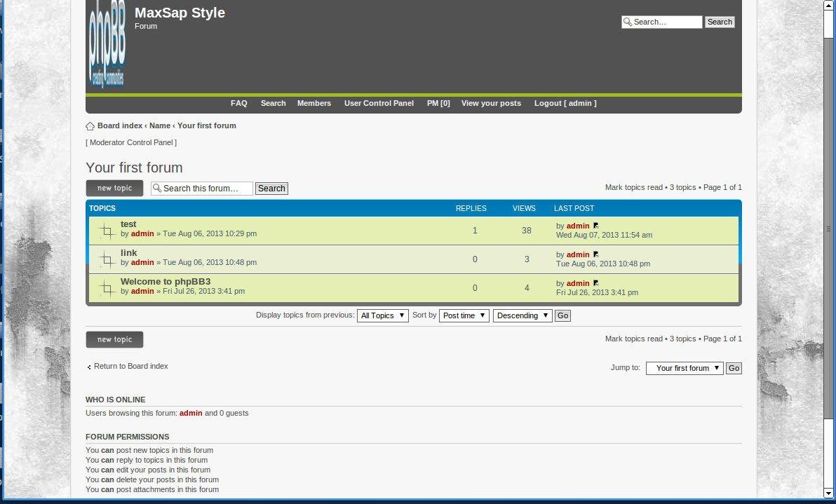Click the Go button next to sort options
Screen dimensions: 836x504
coord(562,315)
